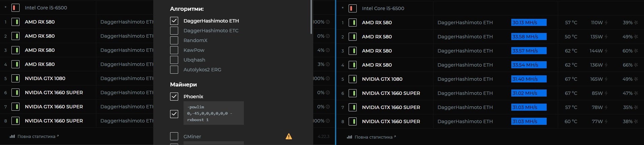The width and height of the screenshot is (644, 145).
Task: Toggle the checkbox beside Phoenix extra parameters
Action: coord(174,114)
